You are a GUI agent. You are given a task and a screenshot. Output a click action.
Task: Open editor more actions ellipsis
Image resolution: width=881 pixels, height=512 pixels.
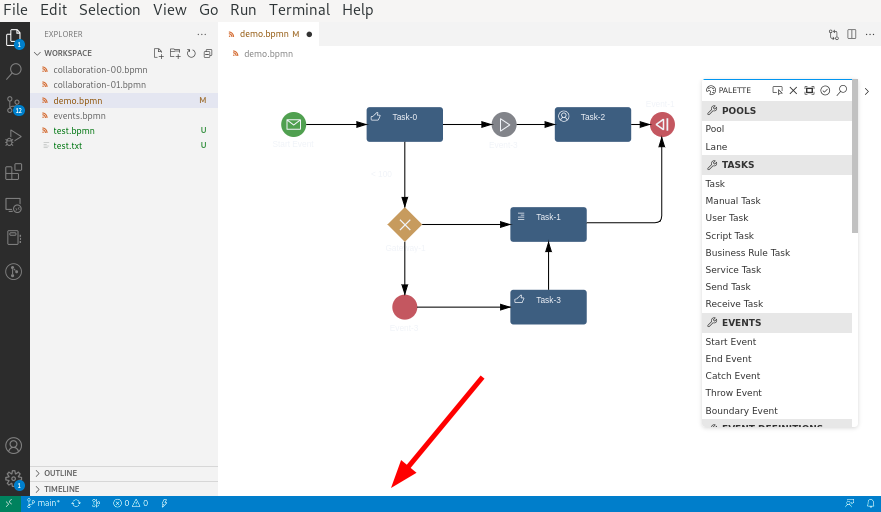pyautogui.click(x=870, y=34)
